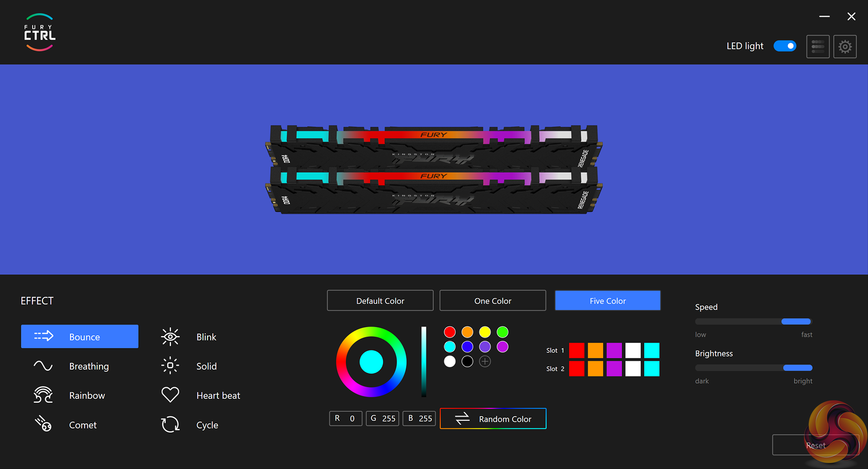Screen dimensions: 868x469
Task: Pick the yellow preset color
Action: click(x=485, y=333)
